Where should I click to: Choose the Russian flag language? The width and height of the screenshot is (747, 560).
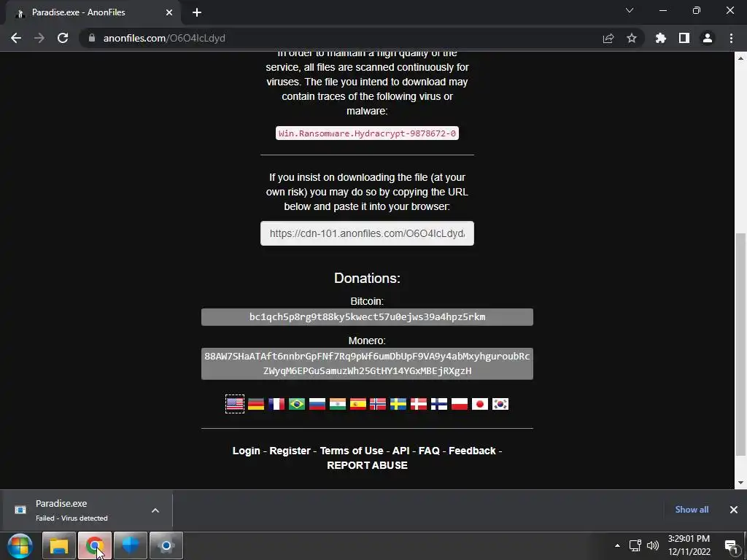(317, 404)
